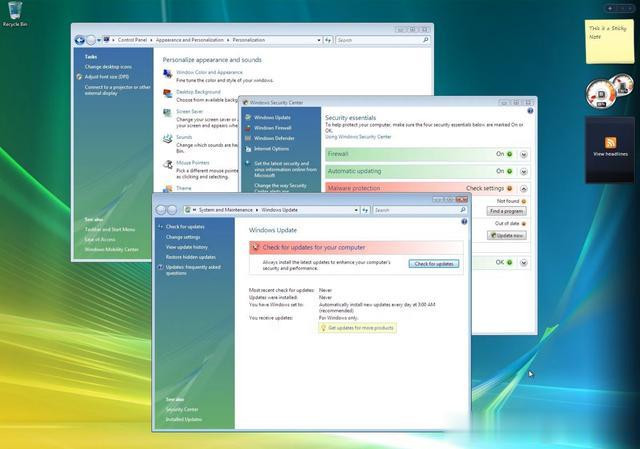Click the Mouse Pointers icon
This screenshot has width=640, height=449.
pos(167,164)
